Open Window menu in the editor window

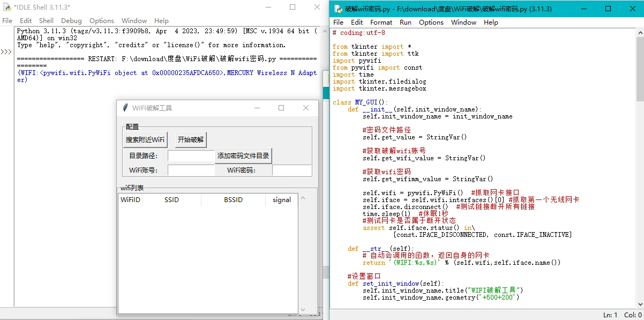pyautogui.click(x=463, y=23)
